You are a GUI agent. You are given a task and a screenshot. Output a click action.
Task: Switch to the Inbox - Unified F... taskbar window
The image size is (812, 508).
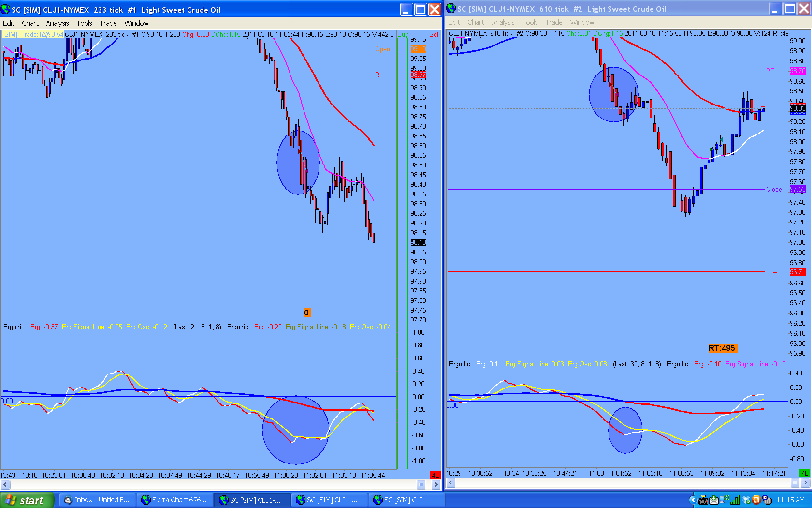pyautogui.click(x=97, y=500)
